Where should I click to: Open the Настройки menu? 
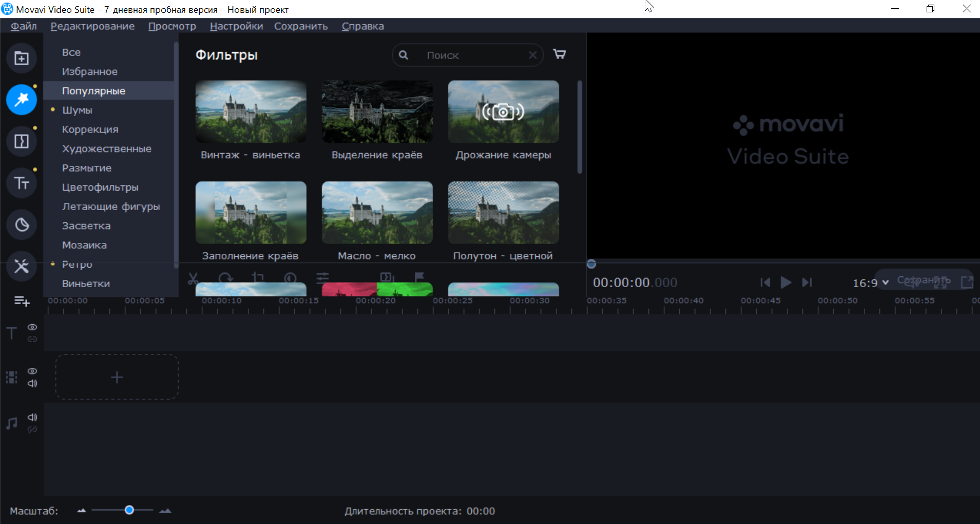pos(236,26)
